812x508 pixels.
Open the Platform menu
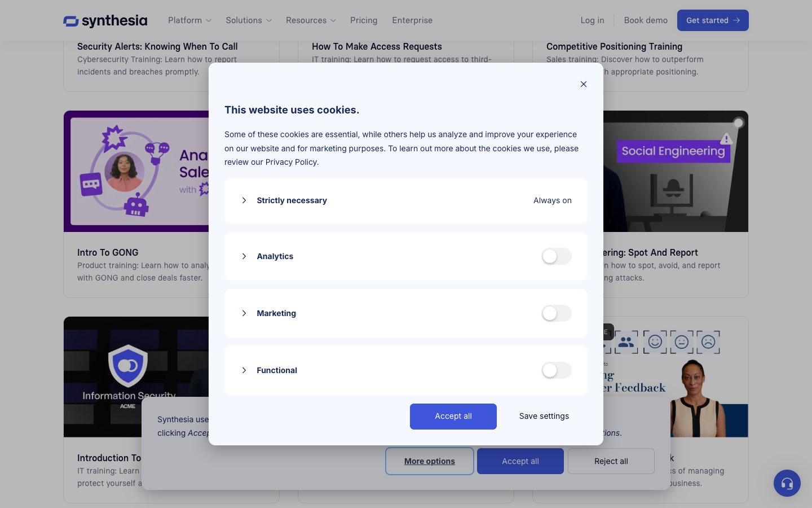point(189,20)
